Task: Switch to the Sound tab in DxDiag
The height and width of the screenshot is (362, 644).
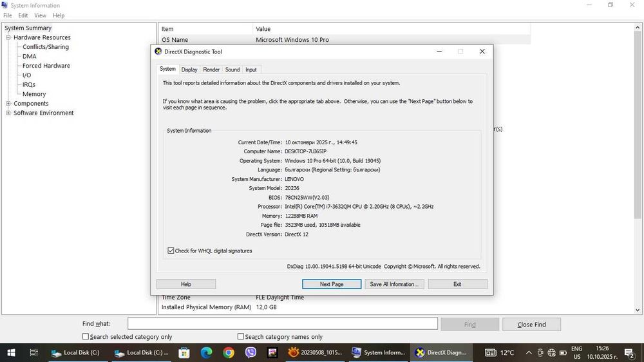Action: click(x=232, y=70)
